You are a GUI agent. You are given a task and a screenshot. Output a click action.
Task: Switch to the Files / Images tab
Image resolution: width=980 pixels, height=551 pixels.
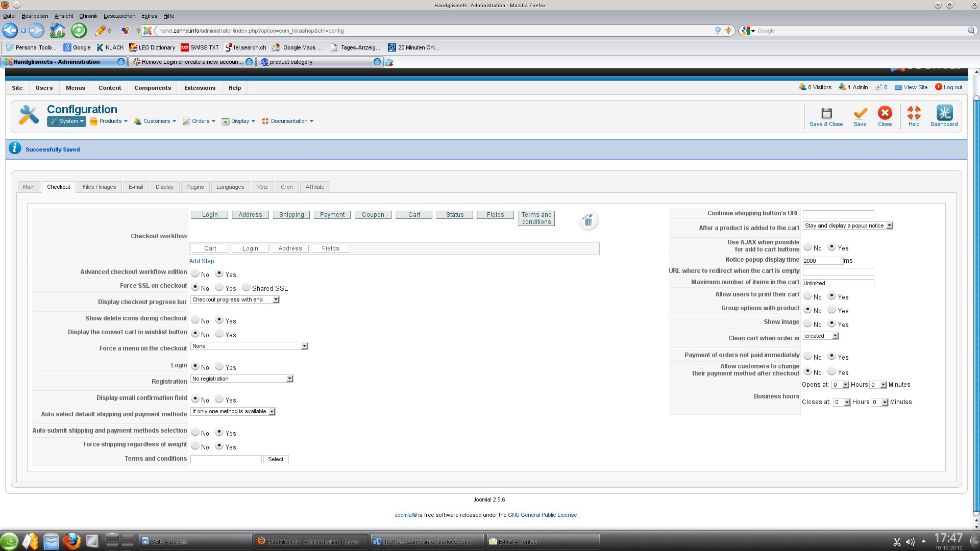(99, 187)
